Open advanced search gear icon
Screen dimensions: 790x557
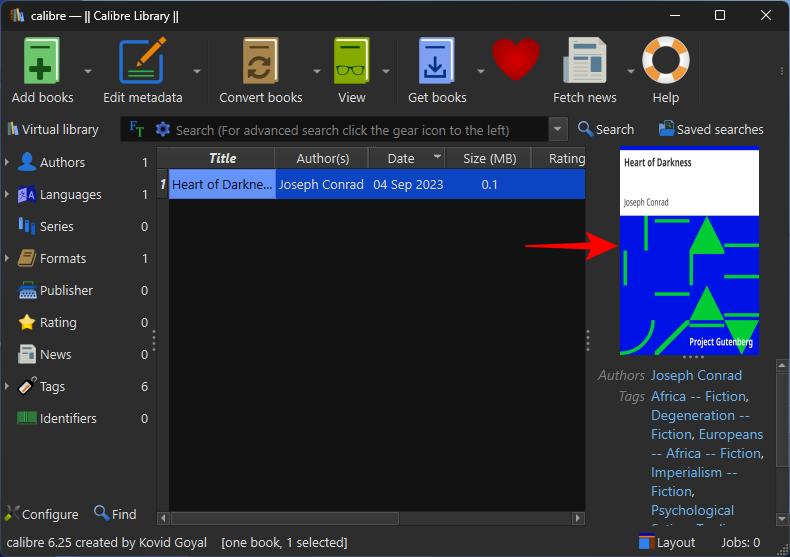(163, 129)
